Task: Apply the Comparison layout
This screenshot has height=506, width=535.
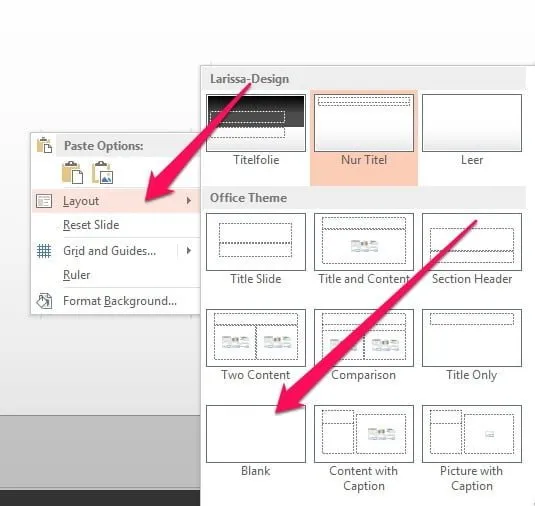Action: pyautogui.click(x=364, y=345)
